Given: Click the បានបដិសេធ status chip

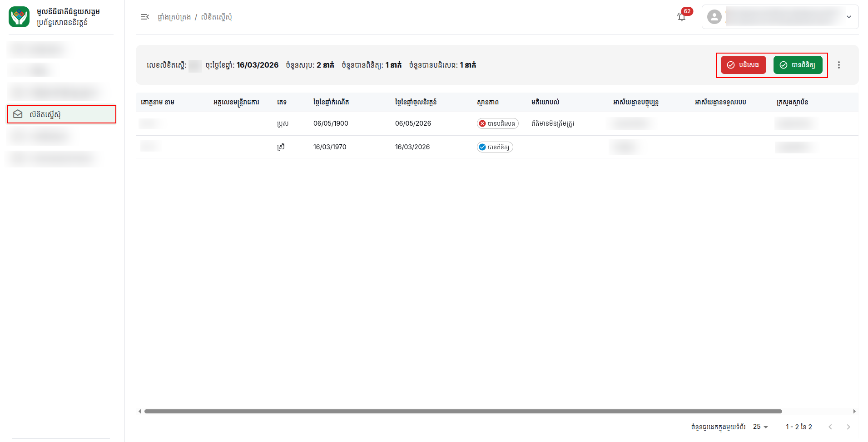Looking at the screenshot, I should (x=497, y=123).
